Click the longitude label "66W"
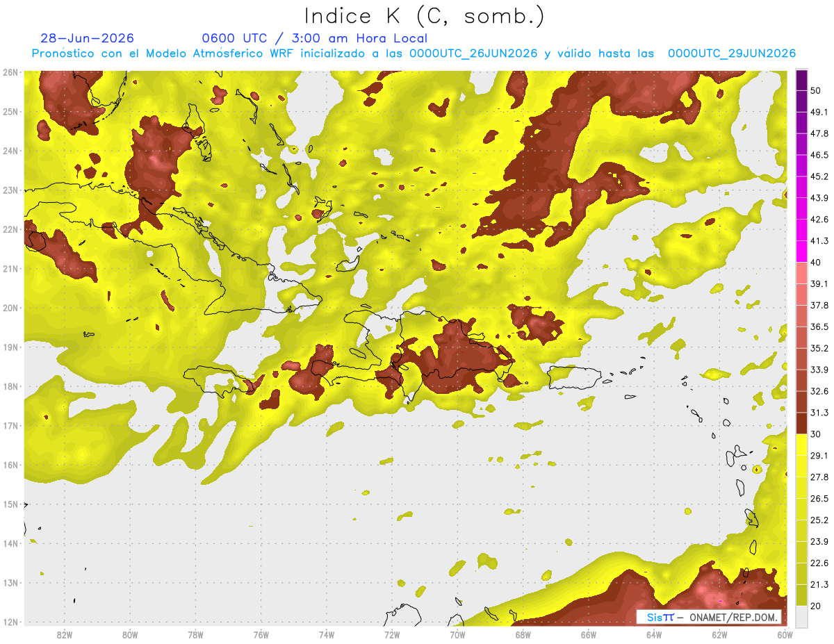Viewport: 834px width, 644px height. (x=588, y=634)
